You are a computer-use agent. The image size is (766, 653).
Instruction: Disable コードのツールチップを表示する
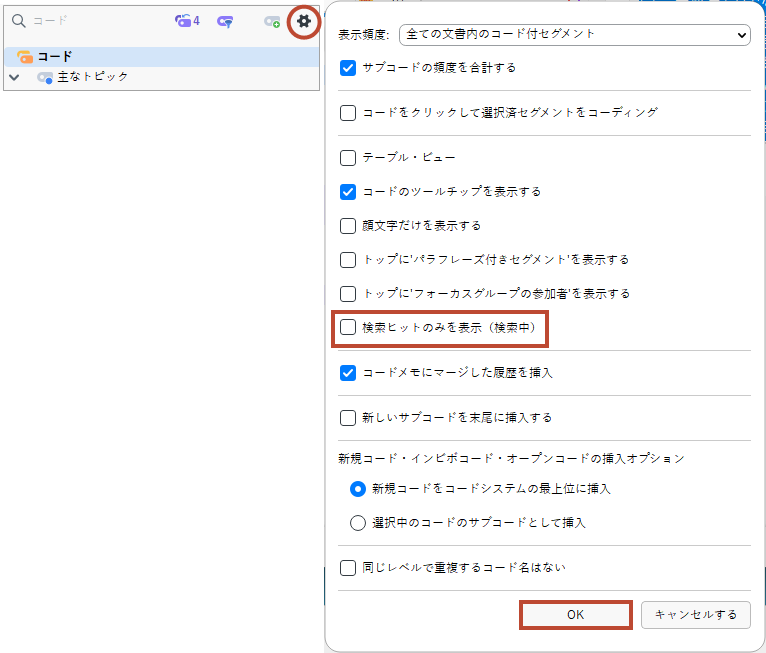[348, 191]
